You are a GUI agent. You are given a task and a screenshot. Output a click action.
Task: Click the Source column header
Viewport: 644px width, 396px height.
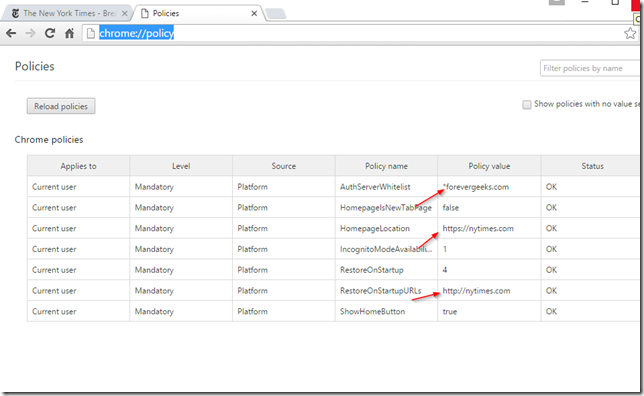(284, 166)
